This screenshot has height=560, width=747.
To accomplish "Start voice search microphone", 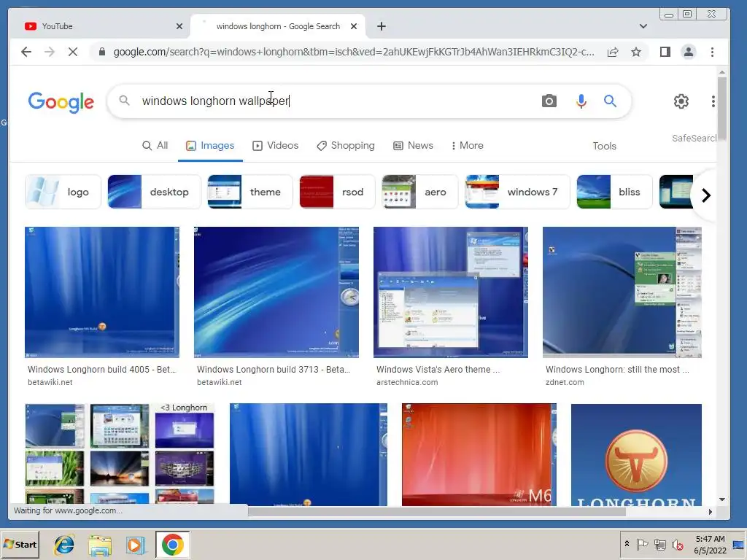I will click(581, 101).
